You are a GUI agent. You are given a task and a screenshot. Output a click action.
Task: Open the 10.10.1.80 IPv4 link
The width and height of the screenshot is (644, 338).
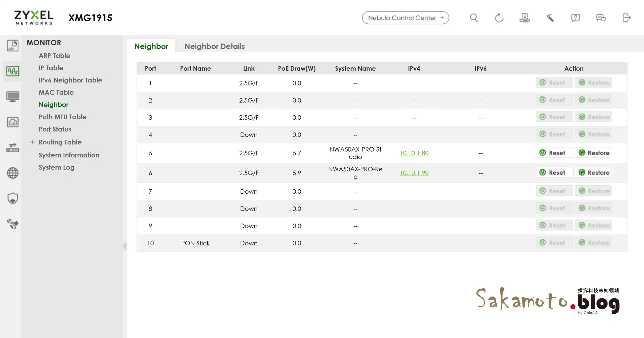coord(414,153)
